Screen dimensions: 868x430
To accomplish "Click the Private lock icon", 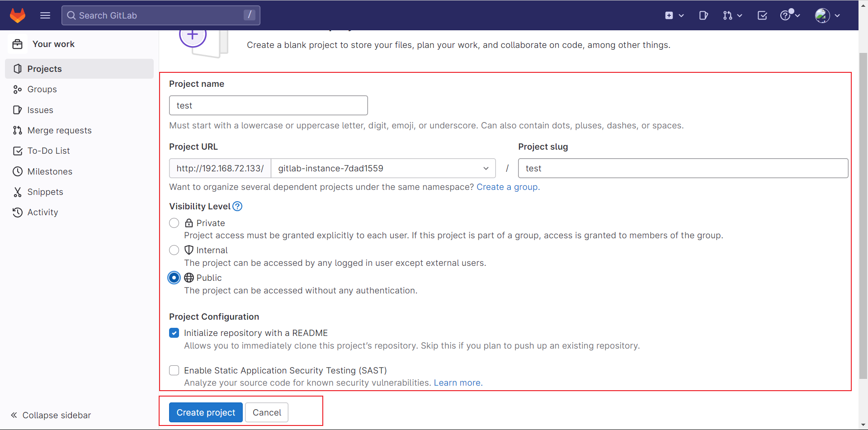I will (189, 223).
